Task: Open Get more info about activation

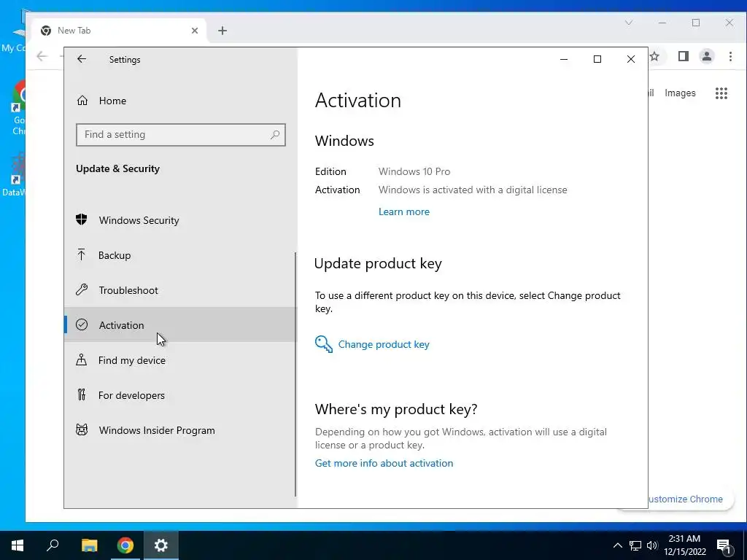Action: (384, 463)
